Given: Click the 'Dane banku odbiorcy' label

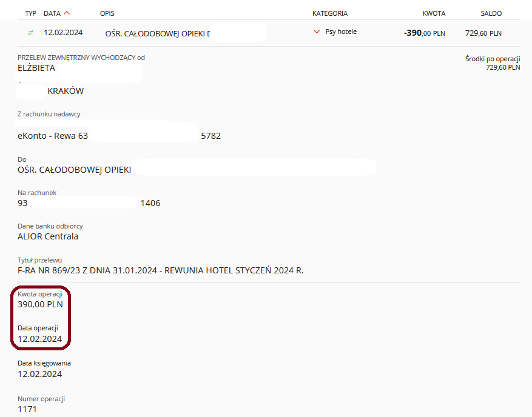Looking at the screenshot, I should 50,226.
